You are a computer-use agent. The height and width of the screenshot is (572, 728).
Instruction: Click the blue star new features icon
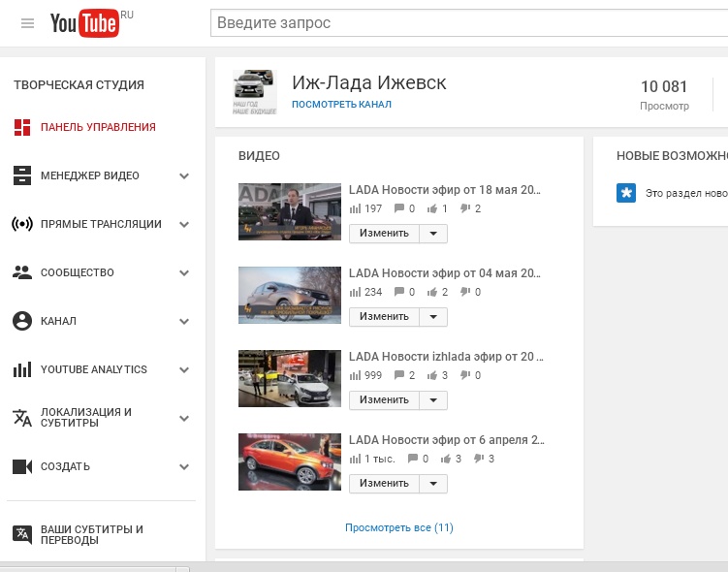(x=626, y=193)
